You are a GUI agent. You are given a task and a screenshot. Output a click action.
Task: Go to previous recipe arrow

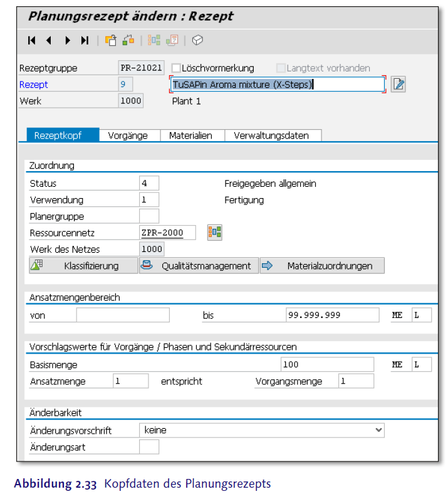(x=49, y=41)
